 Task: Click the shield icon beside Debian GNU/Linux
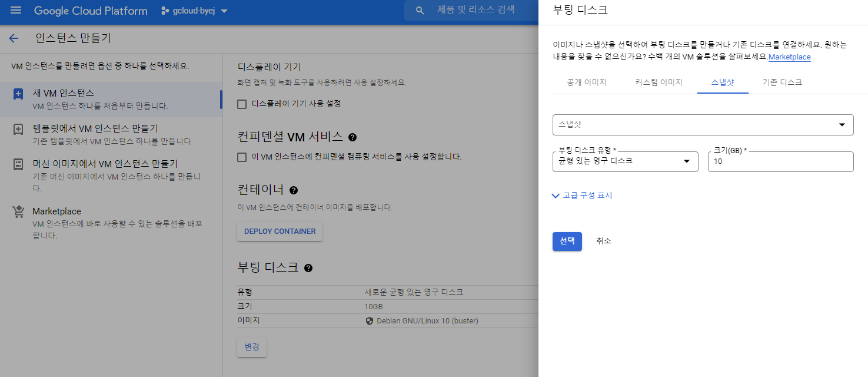[370, 321]
